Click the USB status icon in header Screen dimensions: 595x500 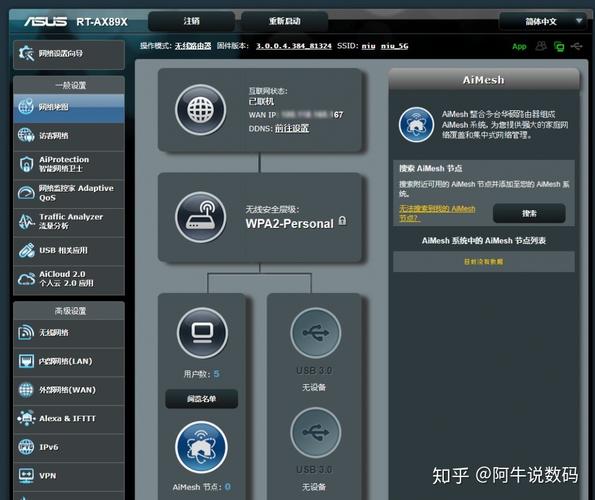tap(576, 46)
